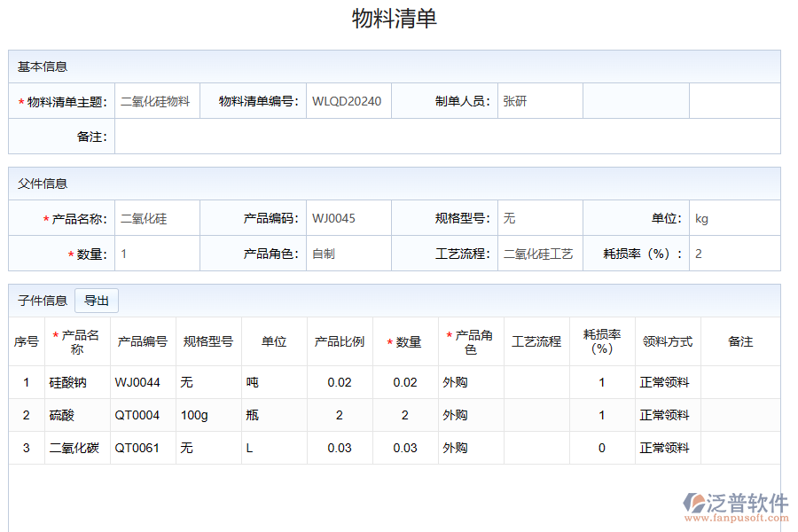This screenshot has width=798, height=532.
Task: Click the 正常领料 cell in row 1
Action: (667, 382)
